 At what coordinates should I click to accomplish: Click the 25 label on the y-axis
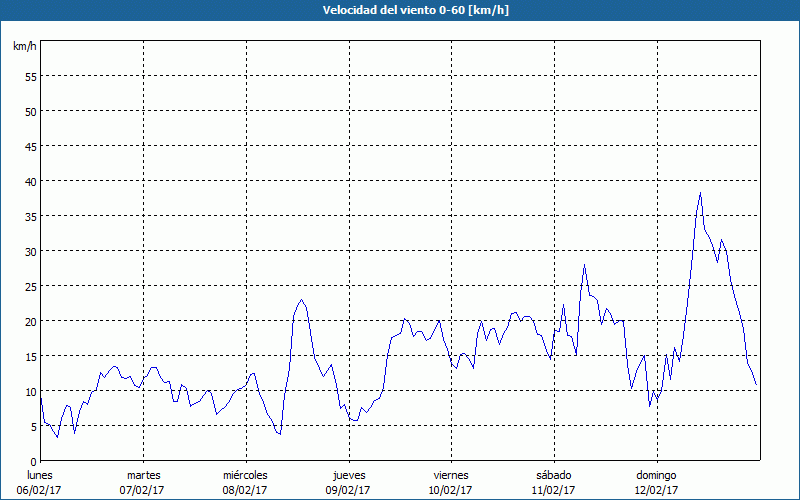point(30,286)
